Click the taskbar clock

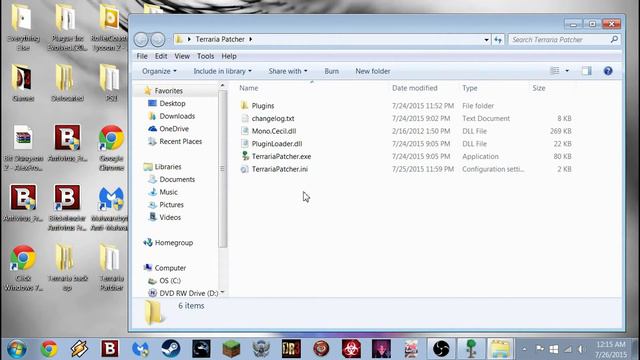[611, 349]
